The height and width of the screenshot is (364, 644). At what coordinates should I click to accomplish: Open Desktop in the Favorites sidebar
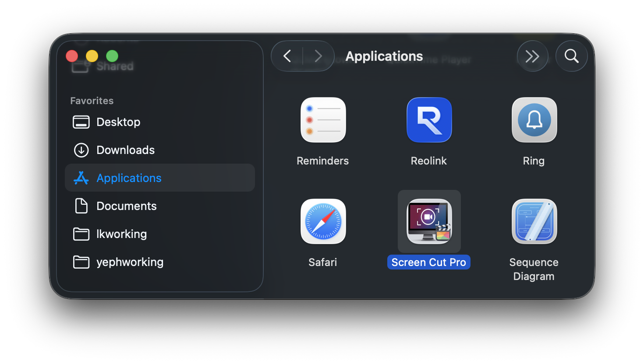point(159,122)
